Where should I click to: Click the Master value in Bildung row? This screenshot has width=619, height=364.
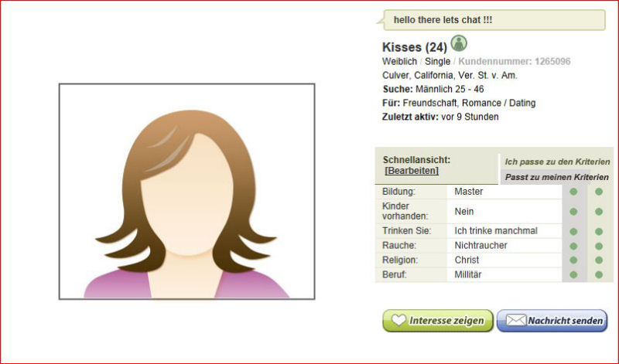pos(469,192)
